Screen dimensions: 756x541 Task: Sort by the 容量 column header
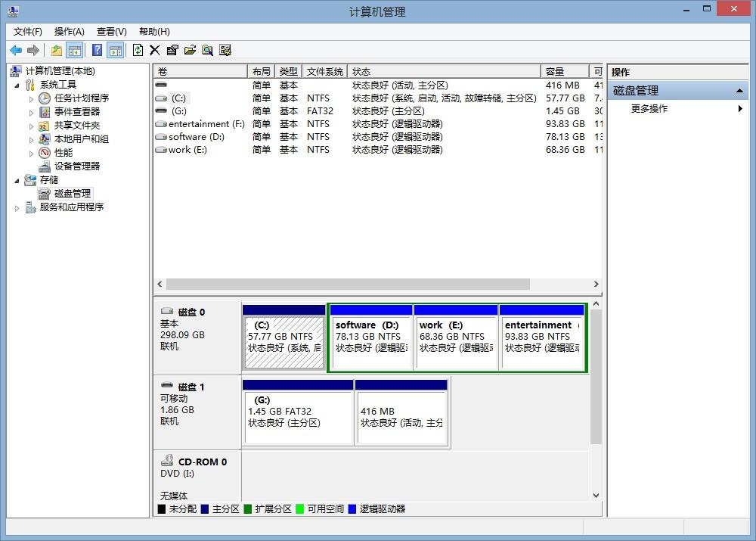(x=565, y=71)
